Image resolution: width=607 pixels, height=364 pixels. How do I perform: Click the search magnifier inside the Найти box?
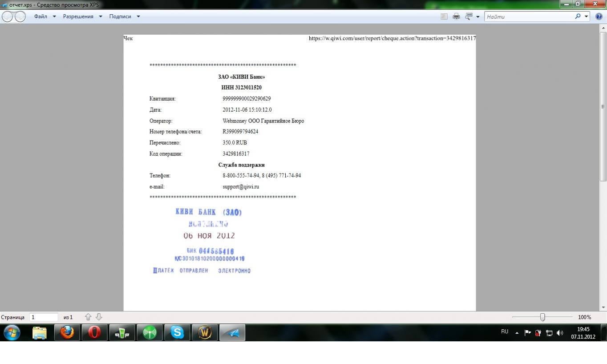pyautogui.click(x=578, y=16)
